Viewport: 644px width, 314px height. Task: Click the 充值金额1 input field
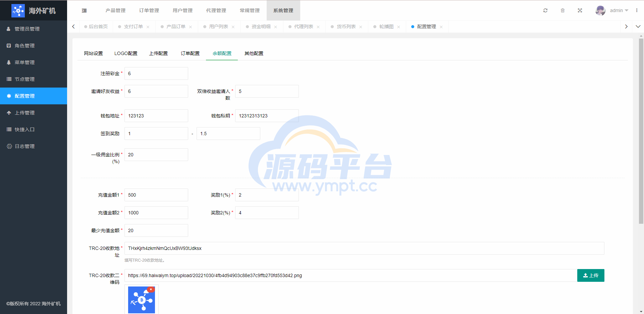(x=156, y=195)
